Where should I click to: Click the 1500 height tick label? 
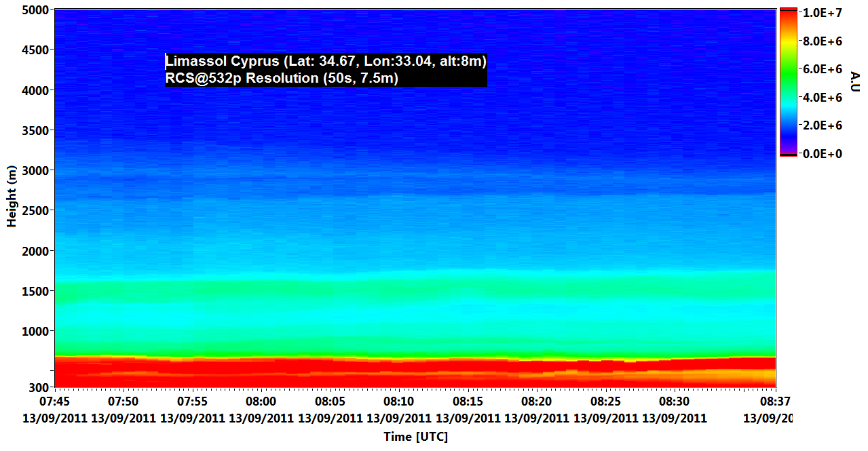(34, 291)
